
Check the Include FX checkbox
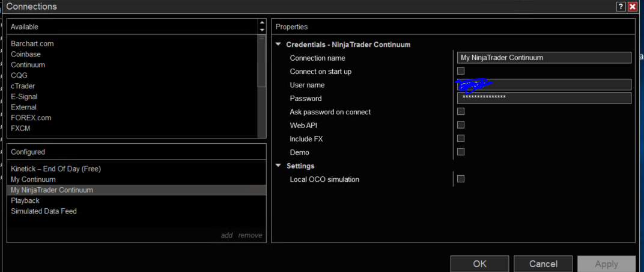point(461,138)
